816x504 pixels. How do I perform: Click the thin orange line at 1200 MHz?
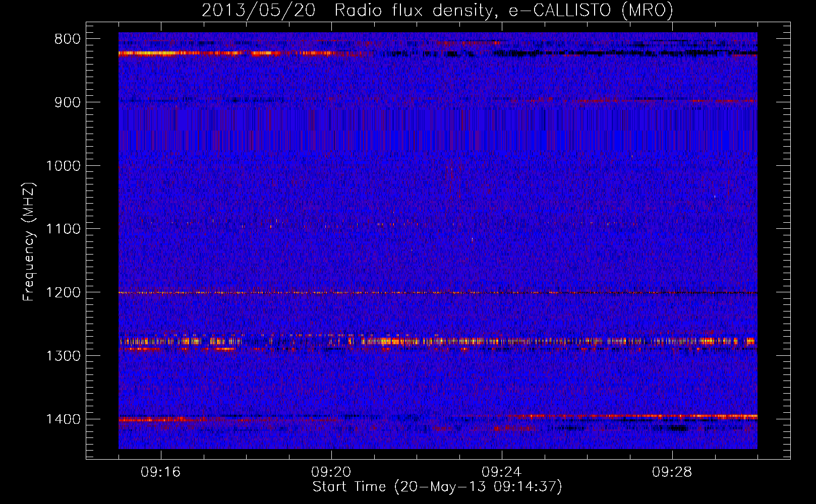[438, 292]
